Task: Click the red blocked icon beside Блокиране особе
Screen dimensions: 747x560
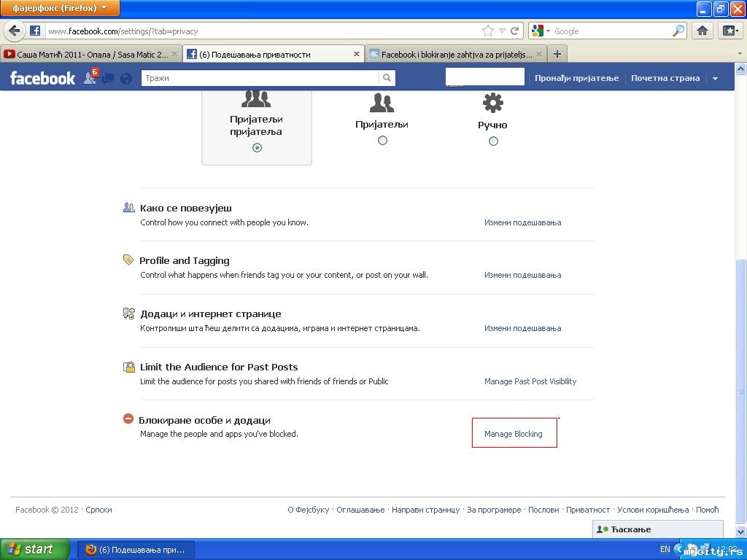Action: [128, 419]
